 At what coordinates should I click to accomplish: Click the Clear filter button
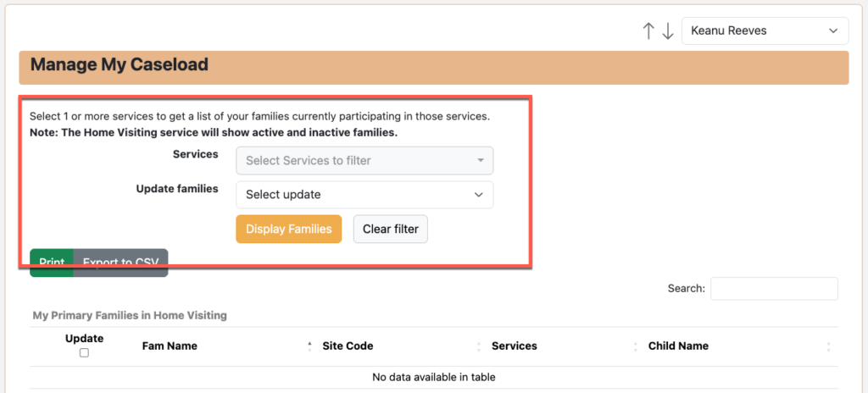point(391,229)
